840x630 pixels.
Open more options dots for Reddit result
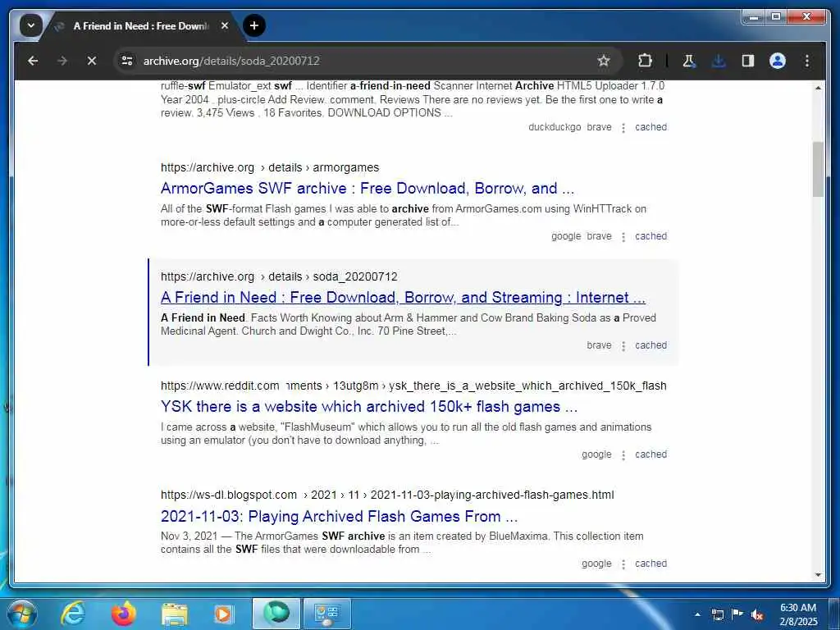623,455
